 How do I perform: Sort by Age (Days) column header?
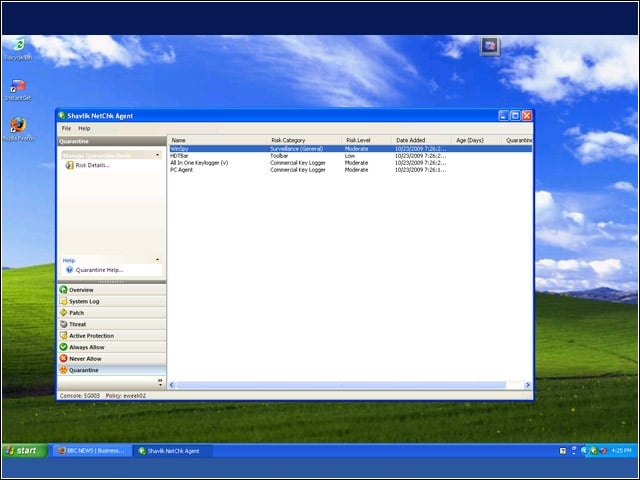coord(477,140)
